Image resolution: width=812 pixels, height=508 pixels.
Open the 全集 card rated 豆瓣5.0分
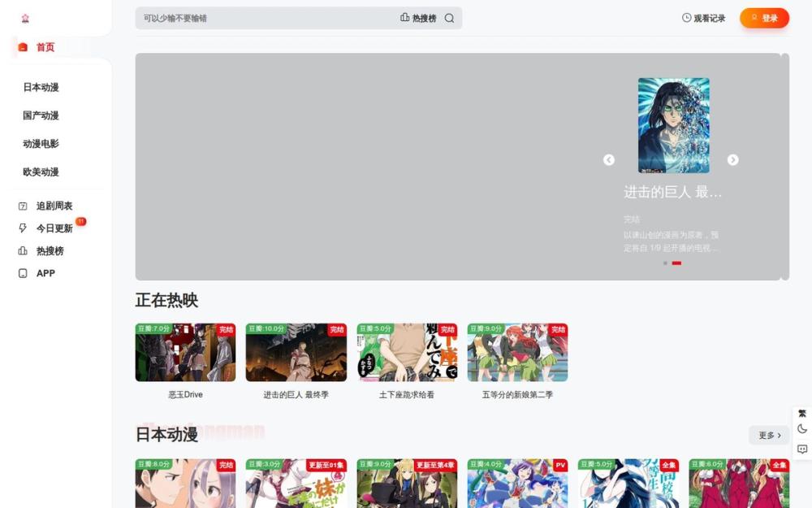point(628,483)
